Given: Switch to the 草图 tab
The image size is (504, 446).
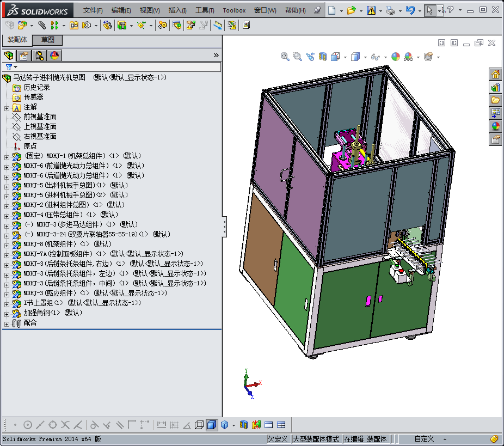Looking at the screenshot, I should (47, 40).
